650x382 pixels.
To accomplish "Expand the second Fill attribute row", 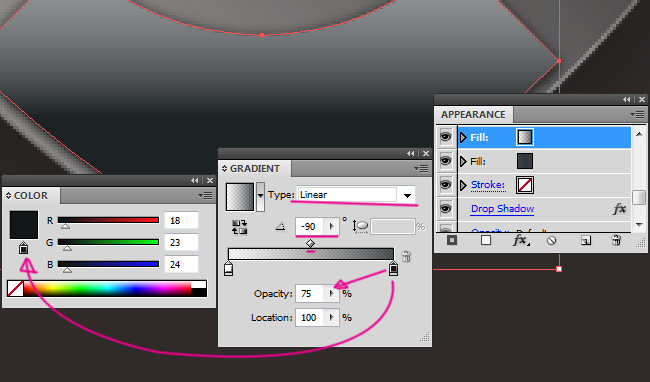I will (463, 161).
